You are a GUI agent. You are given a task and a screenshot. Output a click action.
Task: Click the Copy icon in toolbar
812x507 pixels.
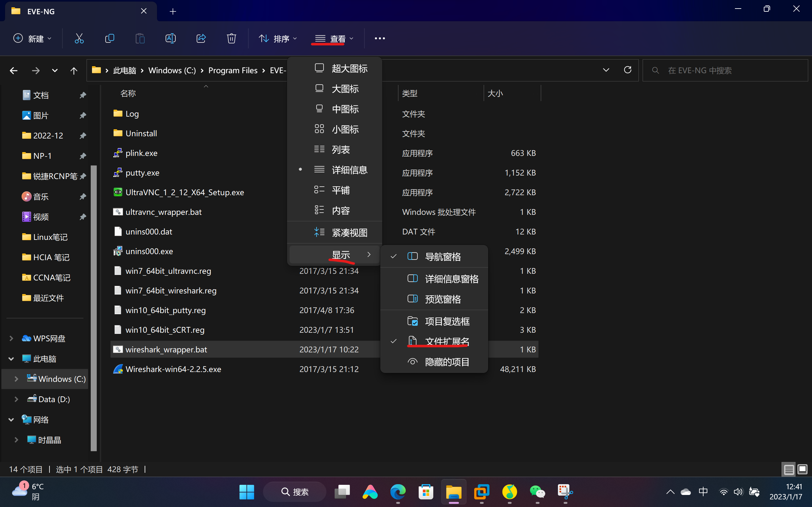point(110,39)
